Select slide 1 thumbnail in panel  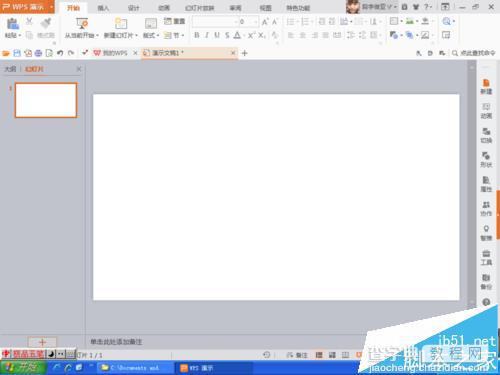46,100
